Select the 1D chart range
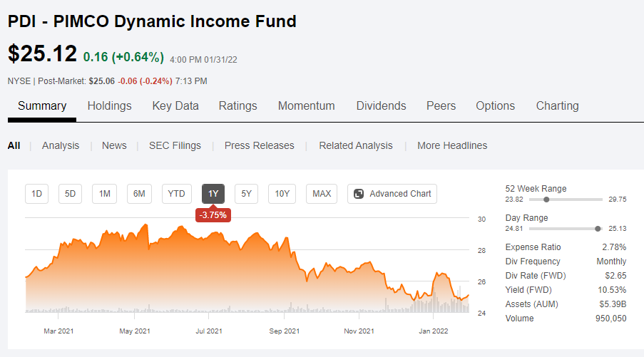 pos(36,194)
